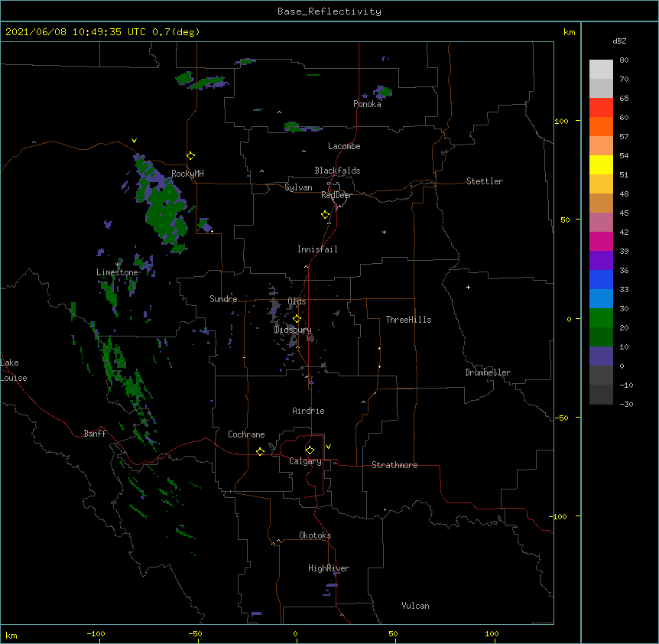Click the Didsbury label
Image resolution: width=659 pixels, height=644 pixels.
coord(293,330)
